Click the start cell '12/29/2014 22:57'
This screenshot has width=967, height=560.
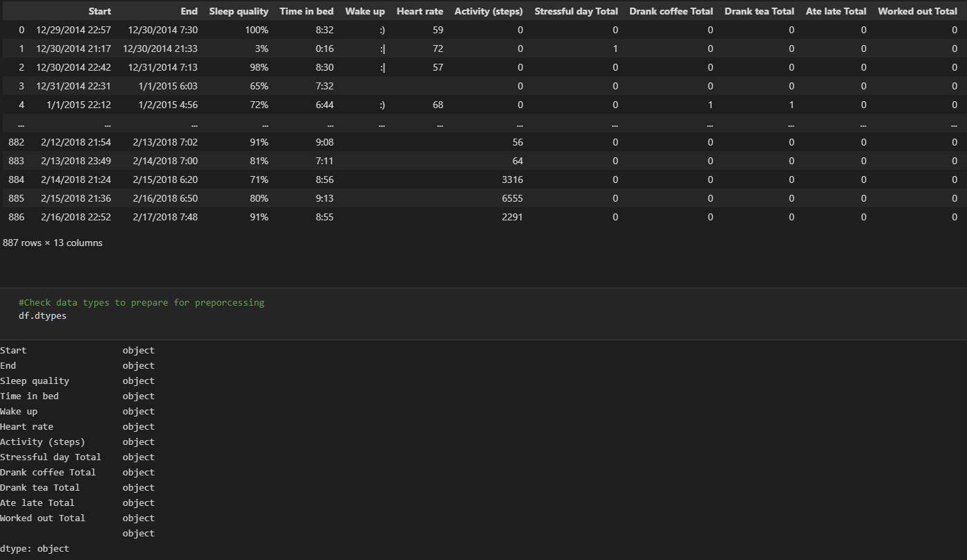(x=74, y=30)
